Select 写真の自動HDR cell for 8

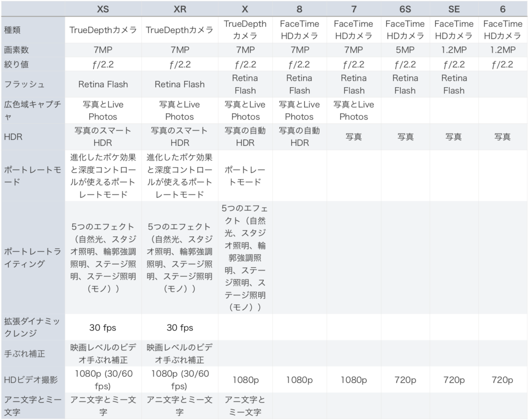[300, 137]
